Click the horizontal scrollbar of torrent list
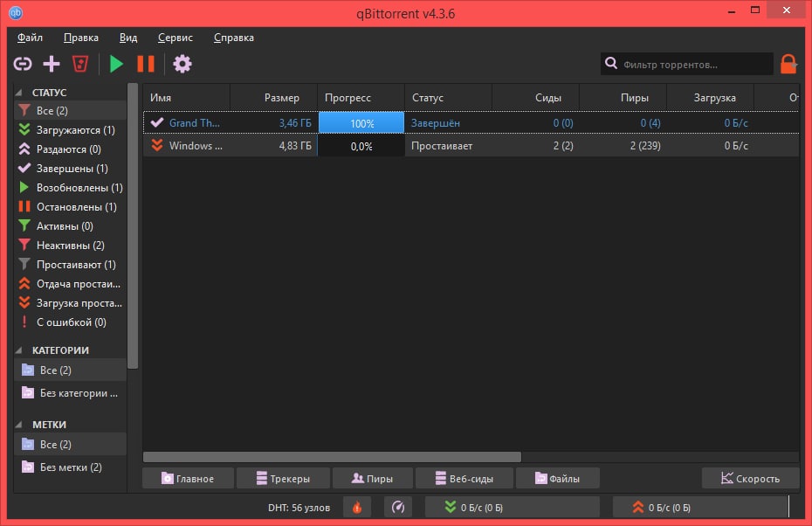812x526 pixels. [332, 457]
